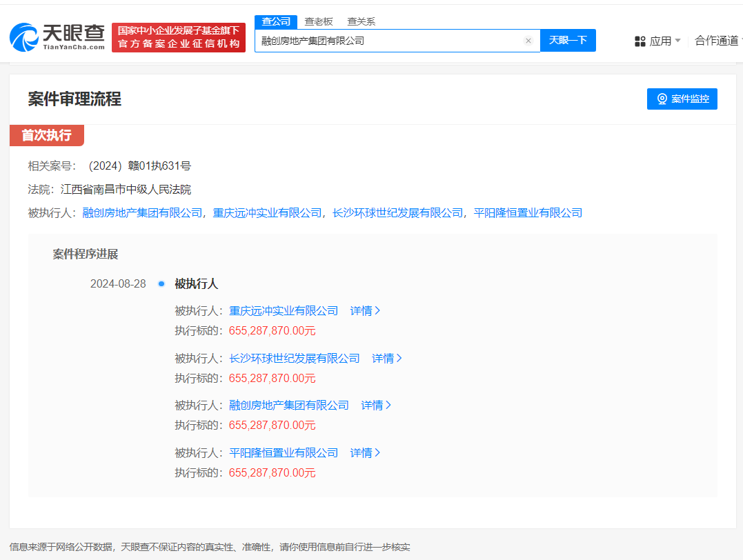
Task: Click 655,287,870.00元 under 长沙环球世纪发展有限公司
Action: [x=272, y=378]
